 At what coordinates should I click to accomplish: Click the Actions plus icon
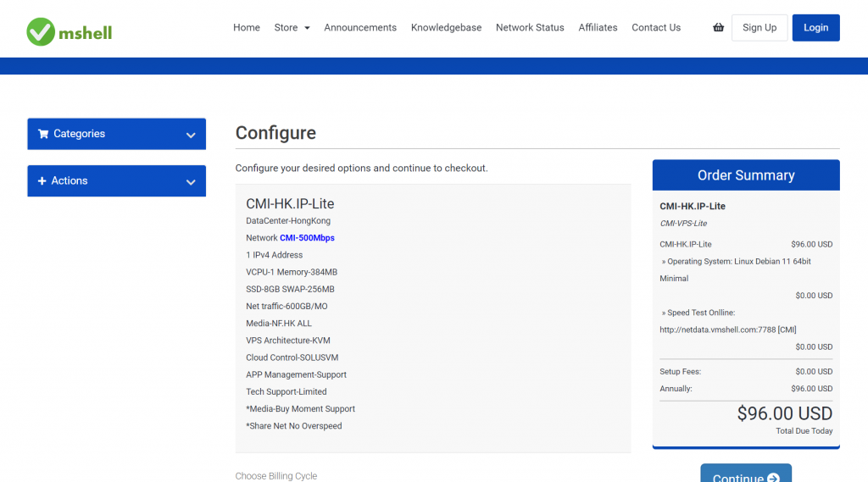[x=42, y=180]
